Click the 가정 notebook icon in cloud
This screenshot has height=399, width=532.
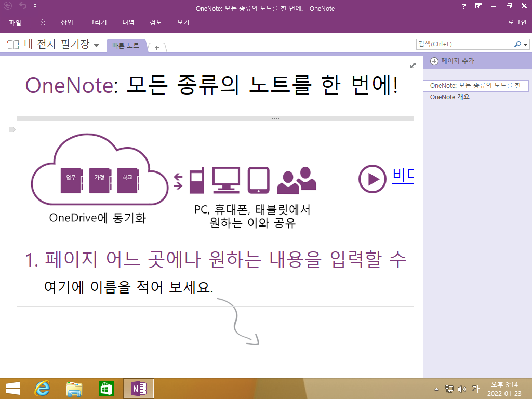click(x=100, y=180)
